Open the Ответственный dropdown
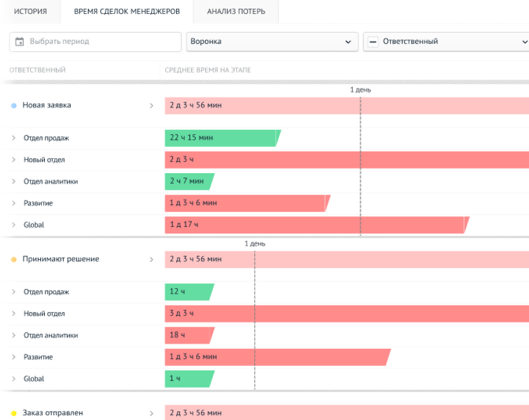This screenshot has height=420, width=529. click(x=446, y=42)
